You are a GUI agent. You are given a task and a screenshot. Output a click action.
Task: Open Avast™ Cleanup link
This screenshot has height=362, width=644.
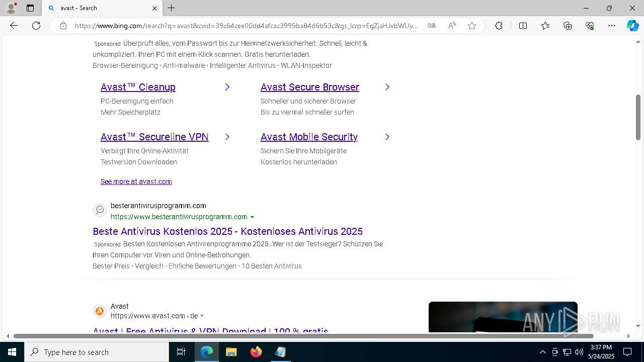point(138,87)
